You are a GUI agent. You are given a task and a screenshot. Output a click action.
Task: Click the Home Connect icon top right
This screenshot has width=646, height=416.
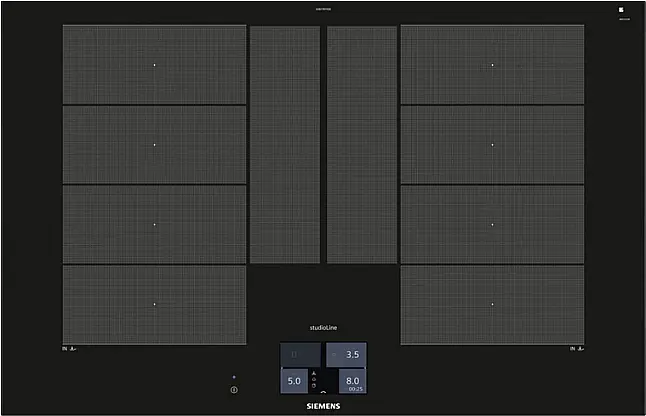pos(621,9)
